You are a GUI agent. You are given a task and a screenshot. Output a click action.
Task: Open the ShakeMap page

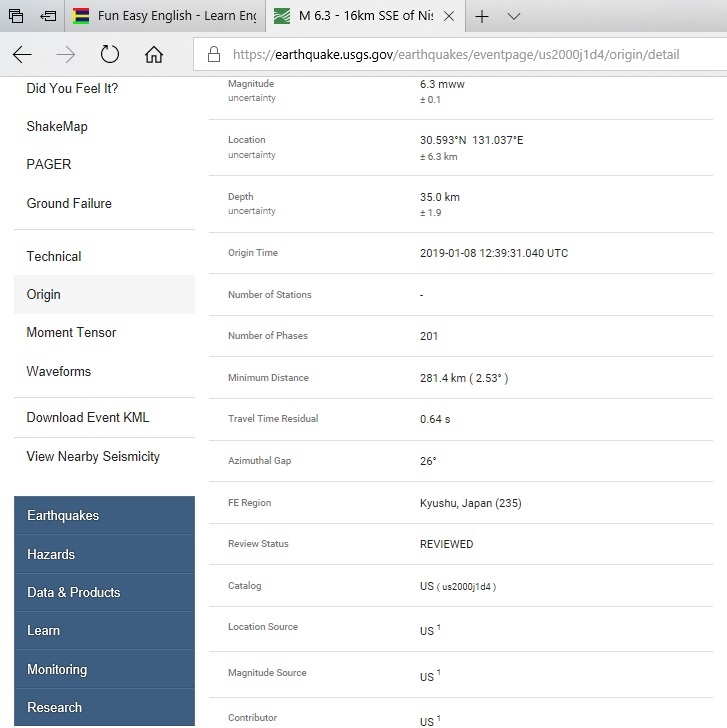click(57, 127)
